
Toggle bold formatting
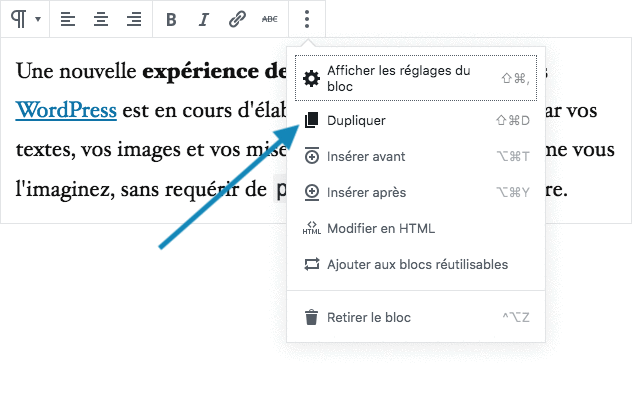(171, 19)
